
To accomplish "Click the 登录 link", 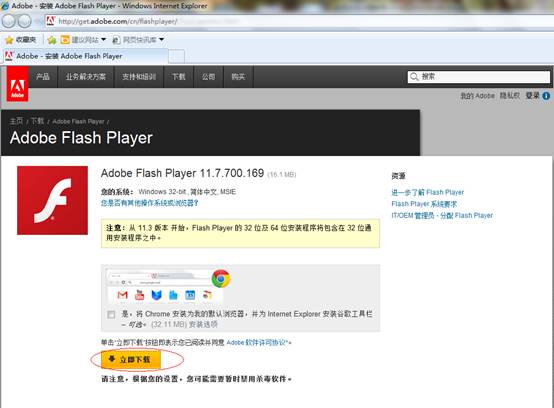I will (532, 96).
